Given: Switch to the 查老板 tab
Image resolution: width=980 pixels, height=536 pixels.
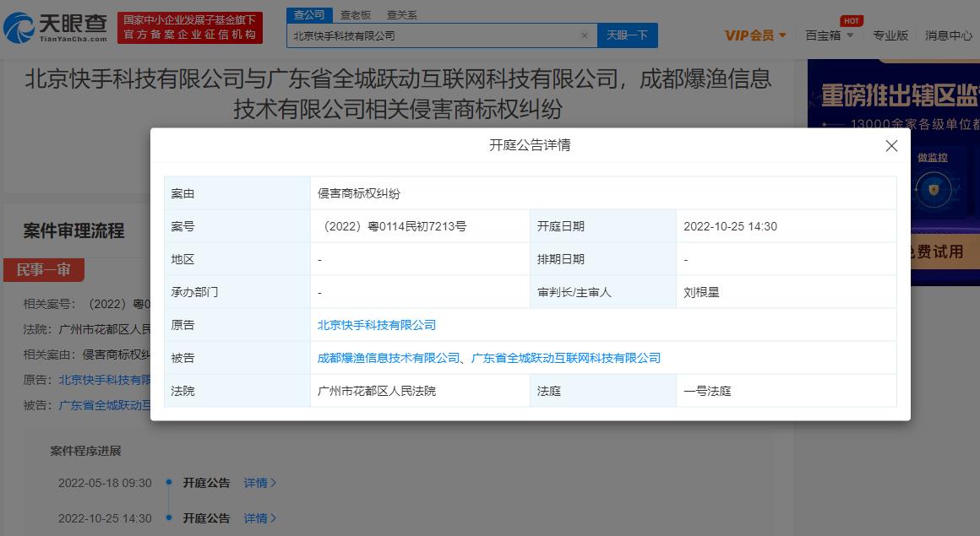Looking at the screenshot, I should coord(356,15).
